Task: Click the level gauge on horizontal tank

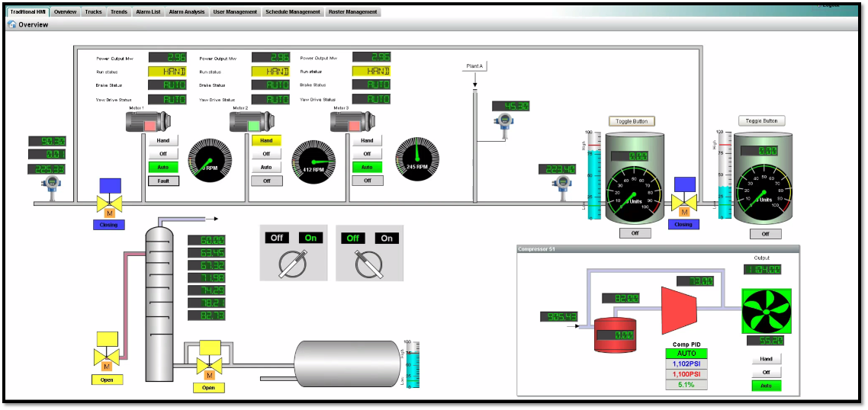Action: 413,363
